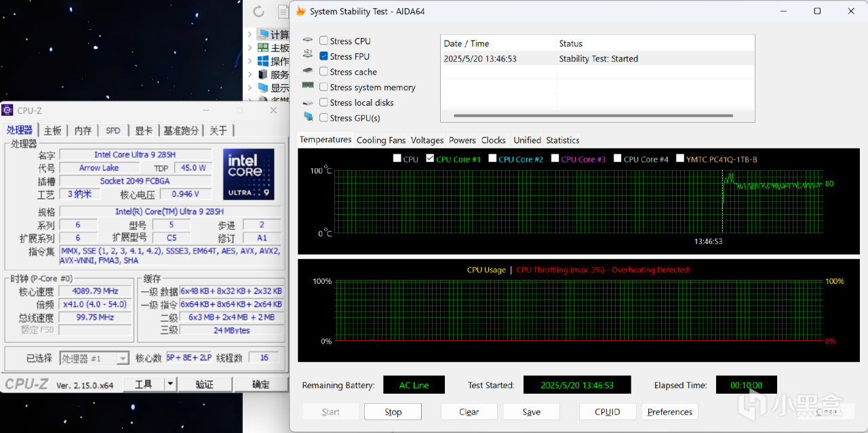
Task: Click the log list horizontal scrollbar
Action: [593, 116]
